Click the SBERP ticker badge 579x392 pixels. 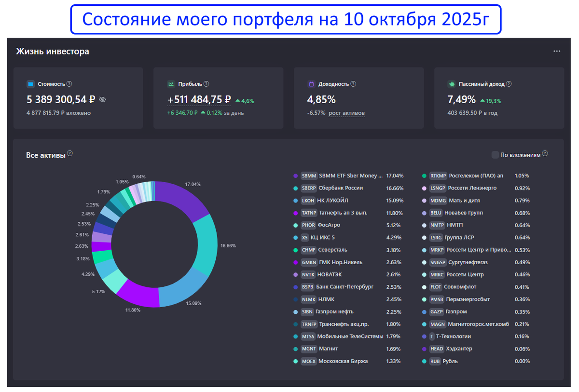(308, 188)
